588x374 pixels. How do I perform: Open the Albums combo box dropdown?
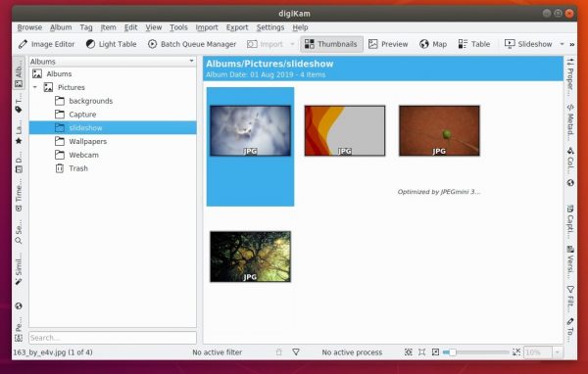point(112,61)
